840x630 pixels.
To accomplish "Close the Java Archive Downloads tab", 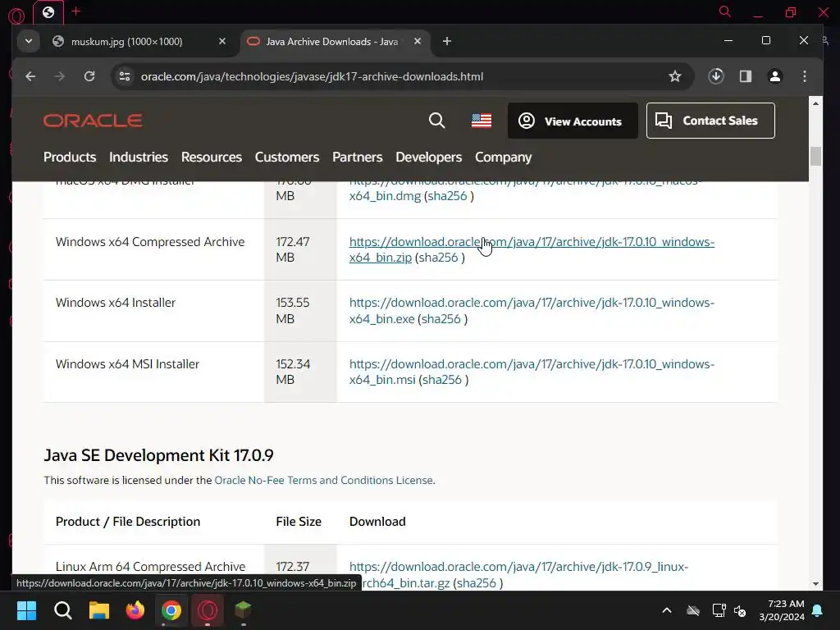I will pos(418,41).
